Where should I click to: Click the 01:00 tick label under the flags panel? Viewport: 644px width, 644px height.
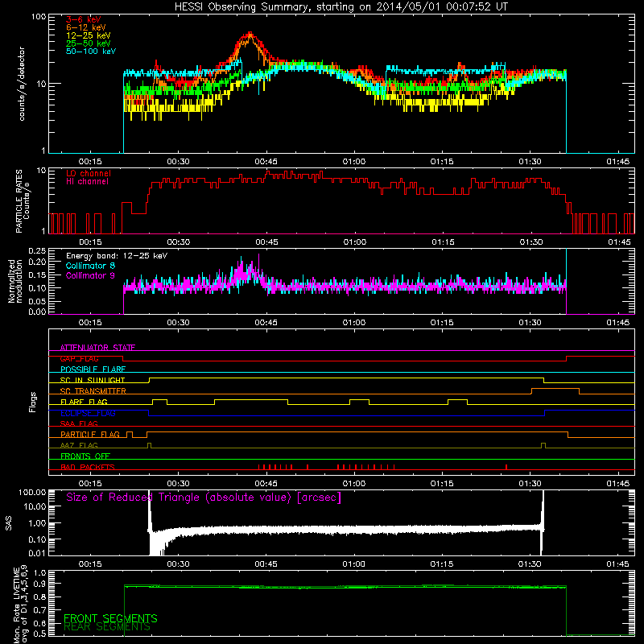353,484
